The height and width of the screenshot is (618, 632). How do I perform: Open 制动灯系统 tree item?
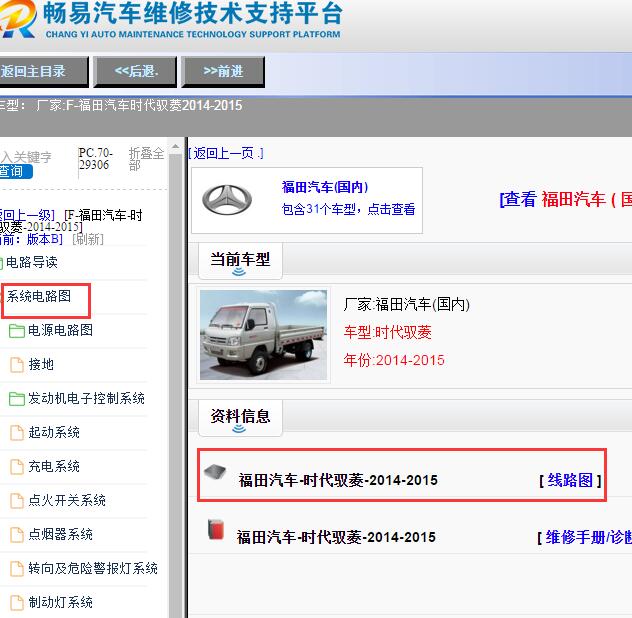(60, 602)
